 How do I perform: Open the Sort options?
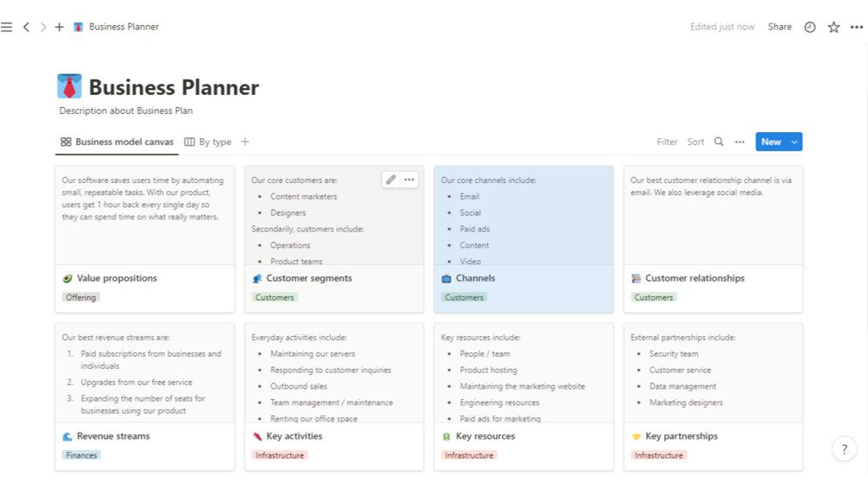(695, 142)
